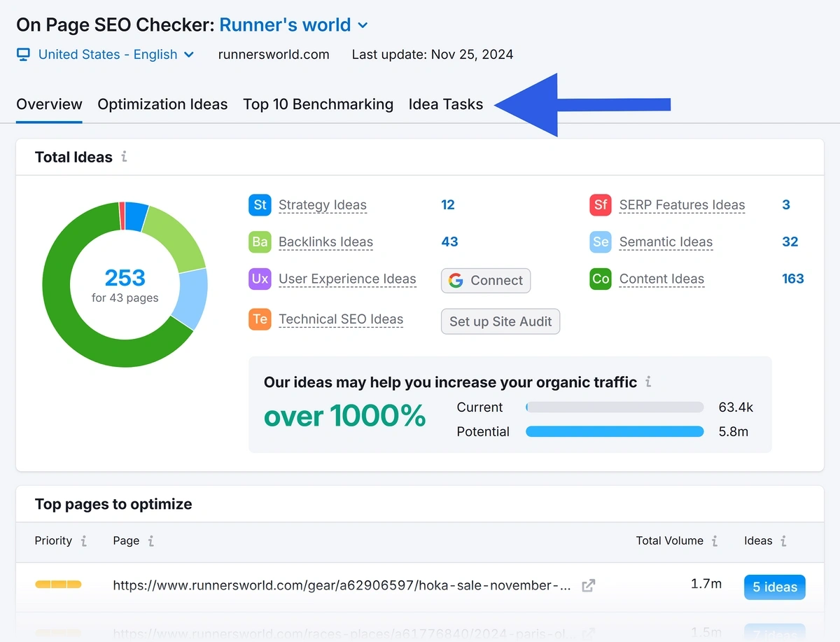
Task: Click the Backlinks Ideas count 43
Action: [449, 242]
